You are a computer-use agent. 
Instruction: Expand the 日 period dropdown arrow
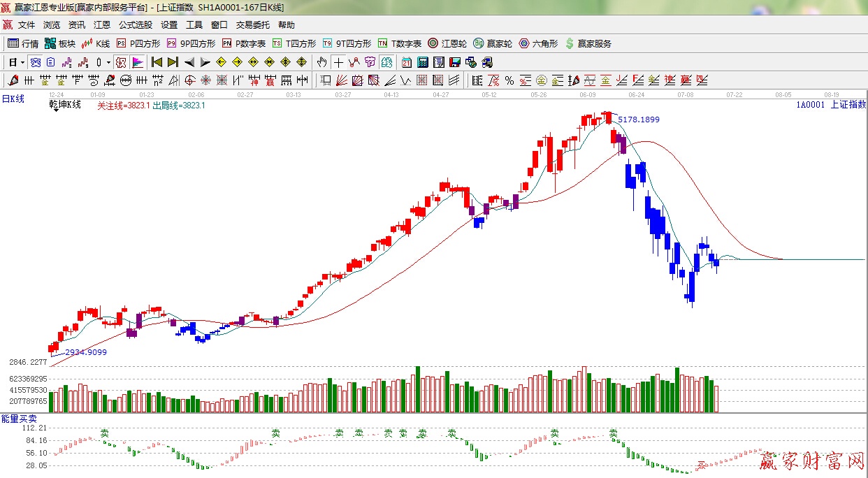click(22, 62)
